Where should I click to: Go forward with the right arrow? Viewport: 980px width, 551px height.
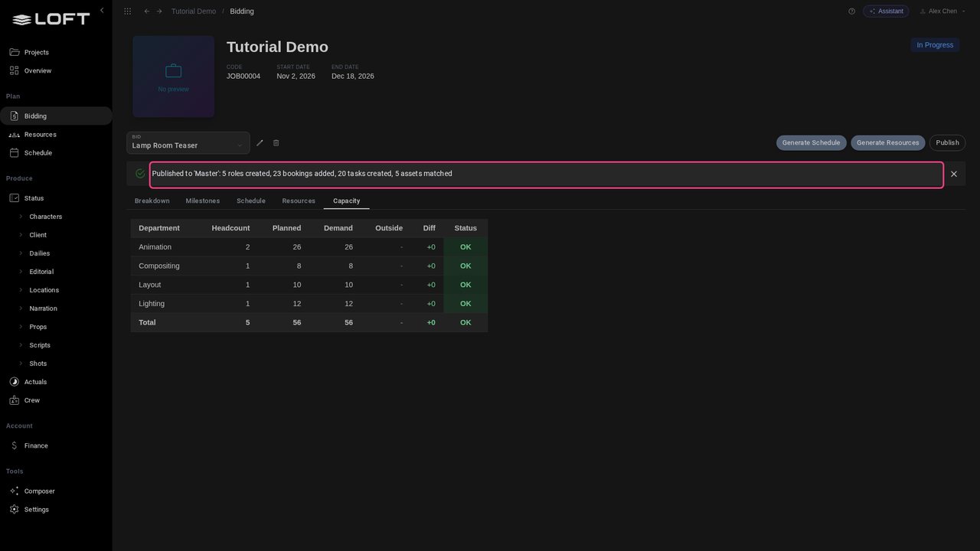point(159,11)
